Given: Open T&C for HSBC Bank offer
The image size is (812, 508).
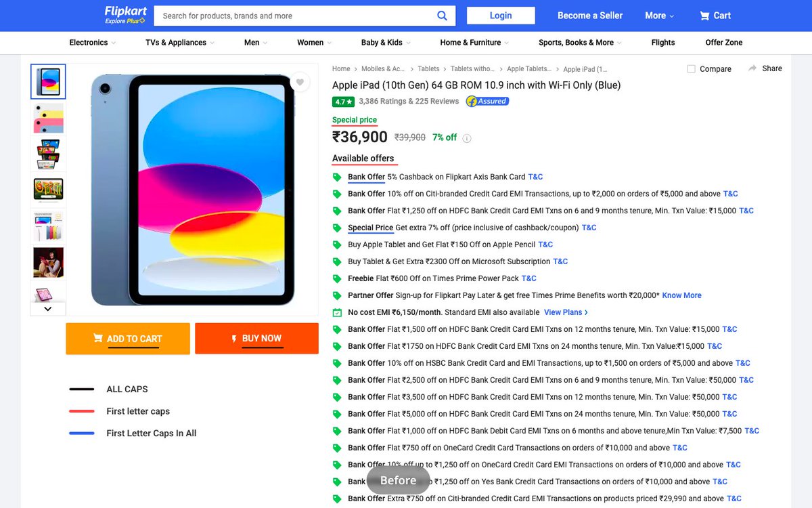Looking at the screenshot, I should 743,363.
